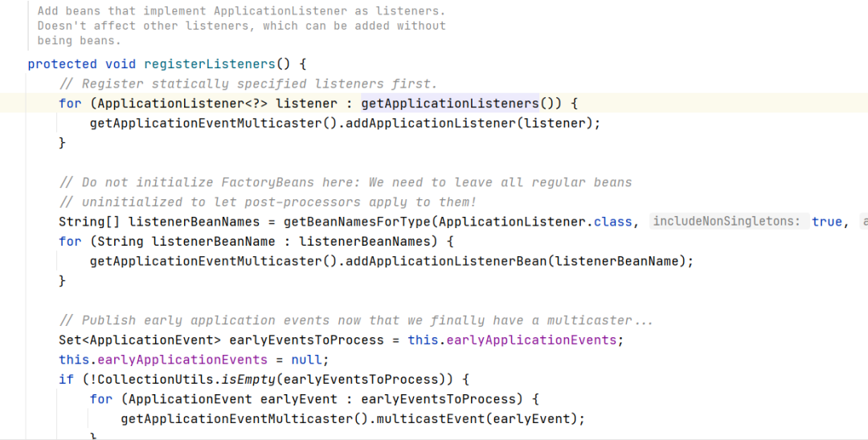The height and width of the screenshot is (440, 868).
Task: Click the 'Do not initialize FactoryBeans' comment
Action: (346, 182)
